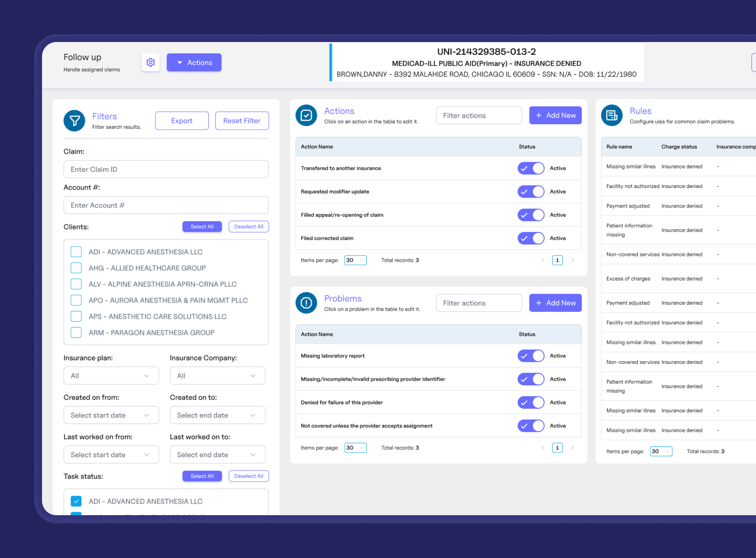756x558 pixels.
Task: Click the Reset Filter button
Action: click(242, 121)
